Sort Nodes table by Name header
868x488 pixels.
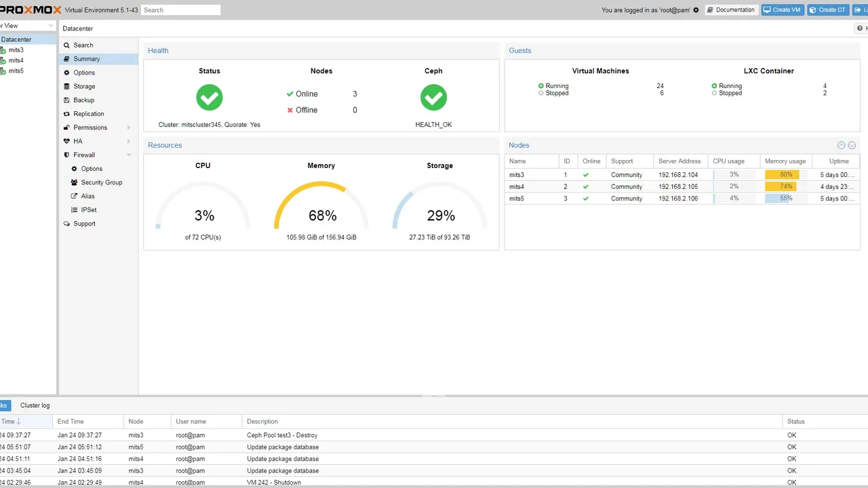[532, 161]
